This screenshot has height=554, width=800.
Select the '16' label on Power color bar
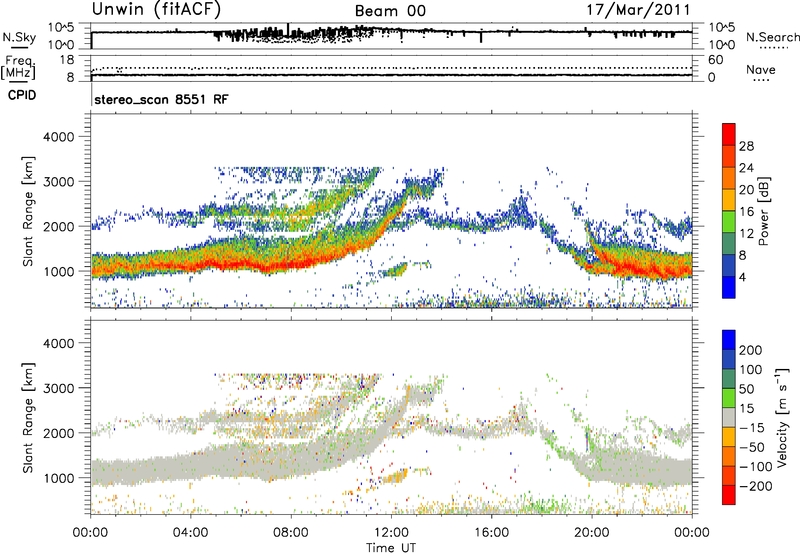(x=746, y=212)
